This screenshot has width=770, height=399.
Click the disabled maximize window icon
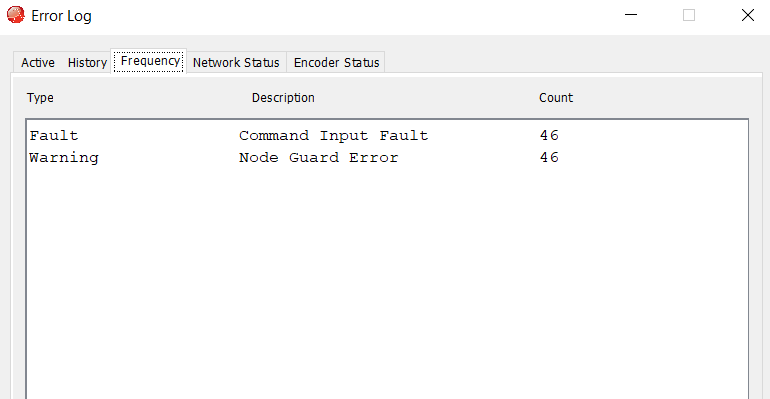coord(689,15)
